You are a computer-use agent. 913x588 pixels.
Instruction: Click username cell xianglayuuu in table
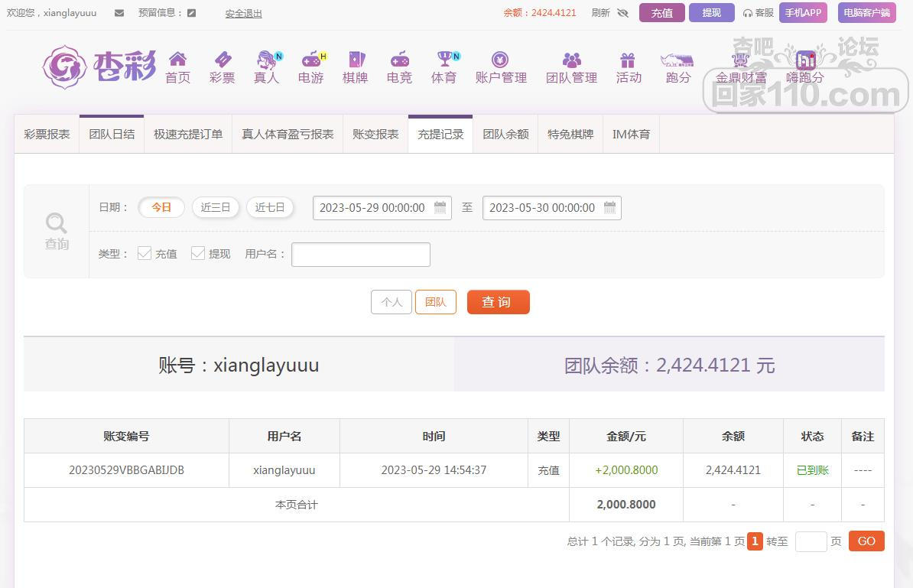point(284,470)
